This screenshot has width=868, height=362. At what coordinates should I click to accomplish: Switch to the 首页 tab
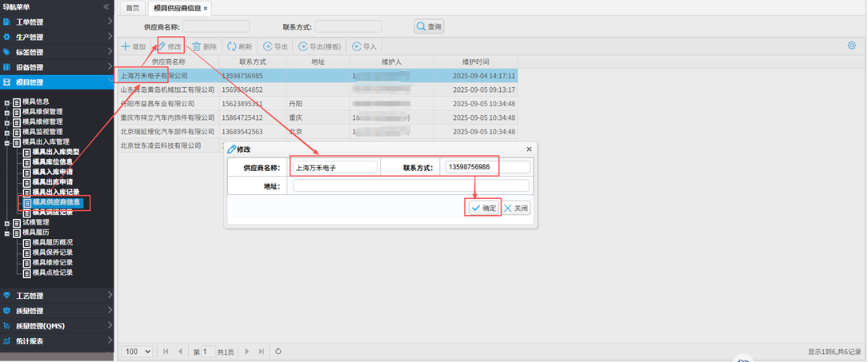point(132,8)
